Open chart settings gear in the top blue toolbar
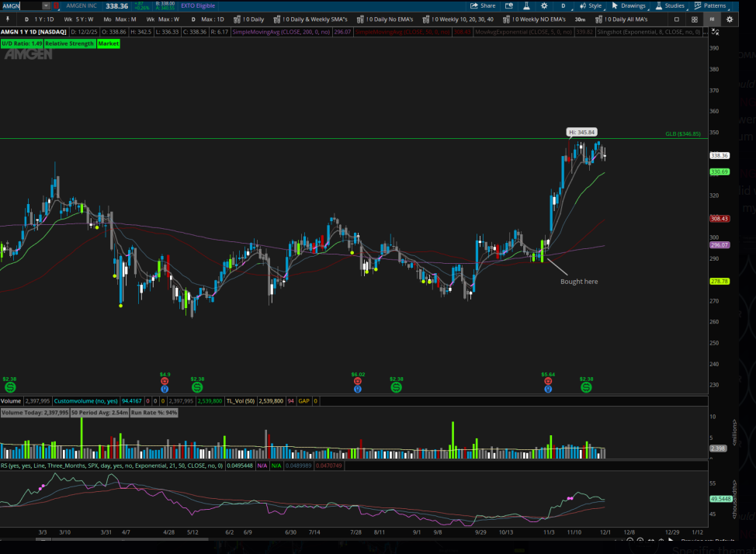The image size is (756, 554). click(x=544, y=5)
